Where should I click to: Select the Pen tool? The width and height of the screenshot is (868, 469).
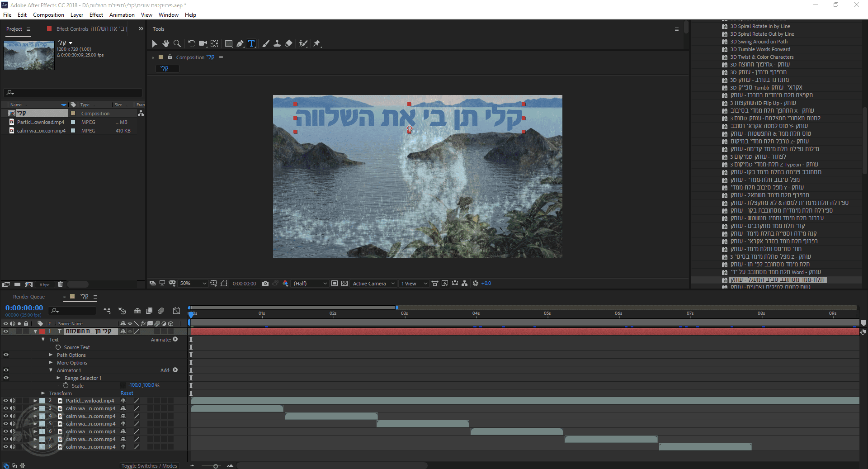[x=240, y=43]
